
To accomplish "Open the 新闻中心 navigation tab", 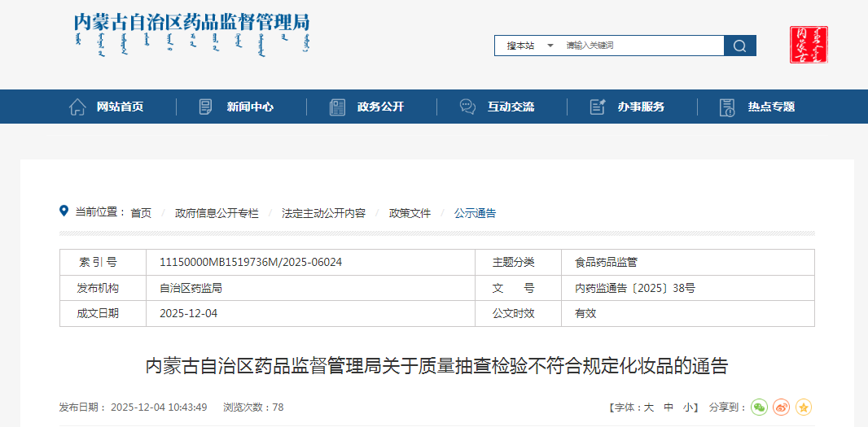I will pos(250,107).
